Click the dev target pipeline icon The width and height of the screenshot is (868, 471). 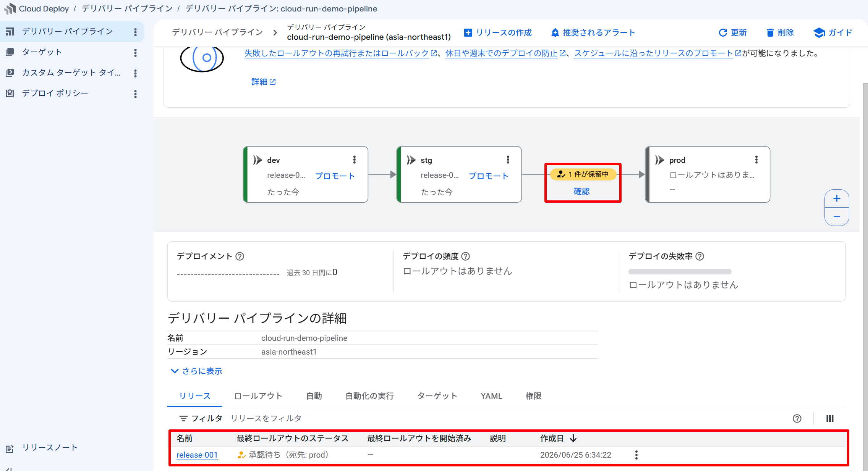258,160
